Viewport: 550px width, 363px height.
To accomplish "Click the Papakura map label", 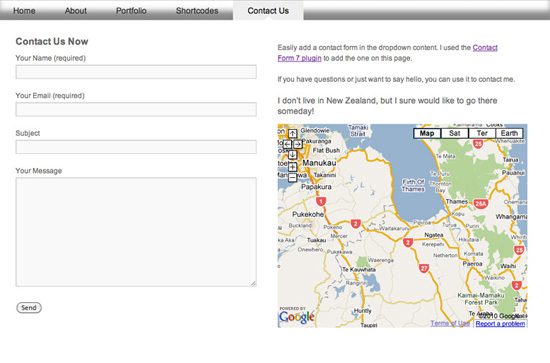I will pyautogui.click(x=316, y=187).
